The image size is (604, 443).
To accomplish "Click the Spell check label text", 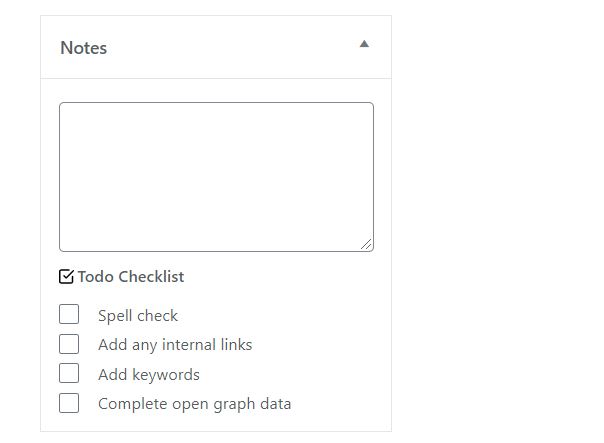I will [138, 315].
